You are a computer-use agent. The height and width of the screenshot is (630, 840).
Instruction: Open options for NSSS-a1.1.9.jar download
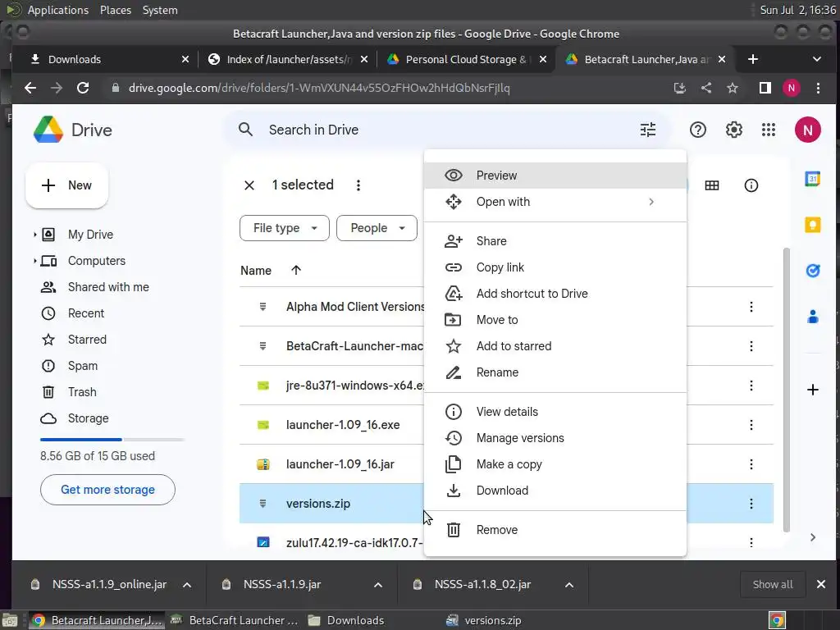pos(378,585)
